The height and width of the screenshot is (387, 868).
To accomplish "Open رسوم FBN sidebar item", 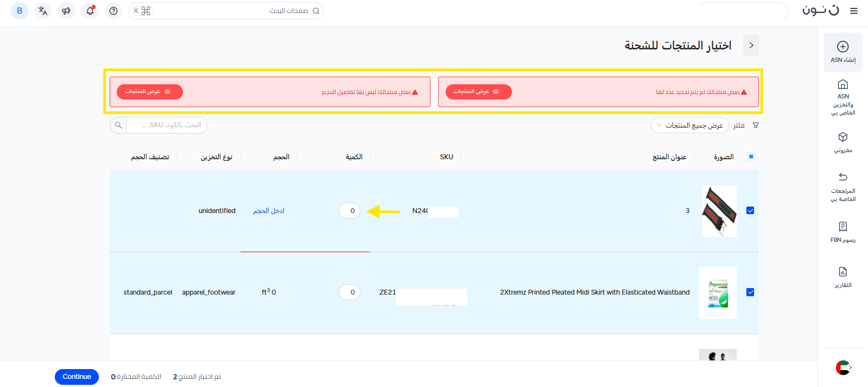I will click(843, 232).
